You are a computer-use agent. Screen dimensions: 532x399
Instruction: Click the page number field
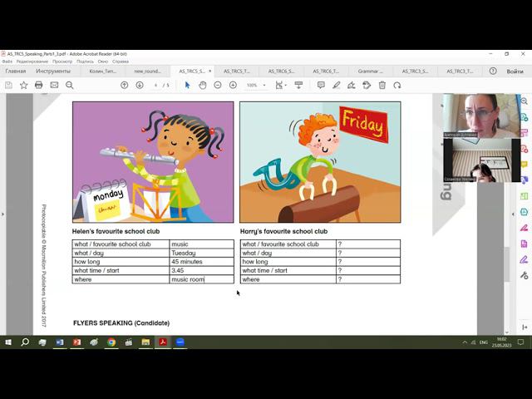click(155, 85)
